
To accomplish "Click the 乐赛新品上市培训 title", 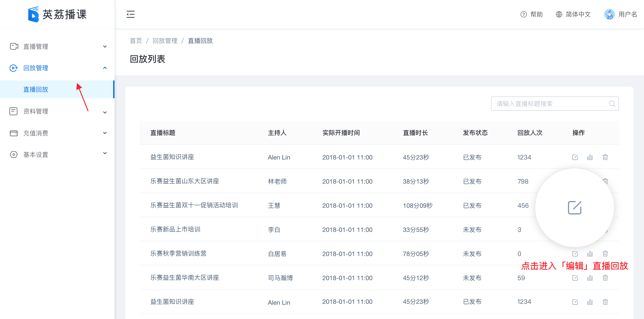I will tap(175, 229).
